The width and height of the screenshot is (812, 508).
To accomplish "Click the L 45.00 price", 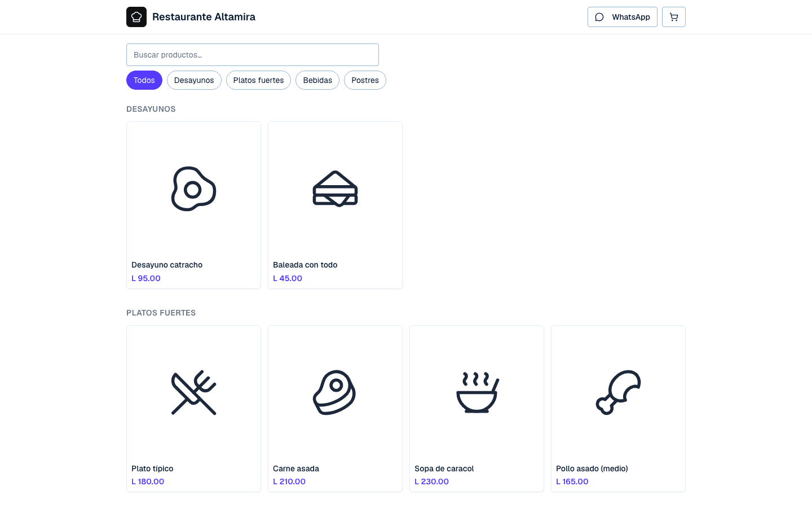I will click(x=288, y=278).
